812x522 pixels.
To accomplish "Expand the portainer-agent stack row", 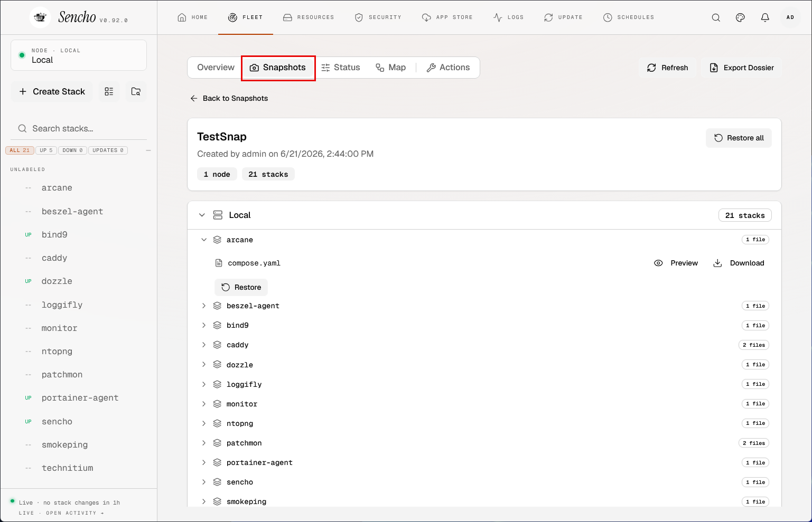I will [x=204, y=462].
